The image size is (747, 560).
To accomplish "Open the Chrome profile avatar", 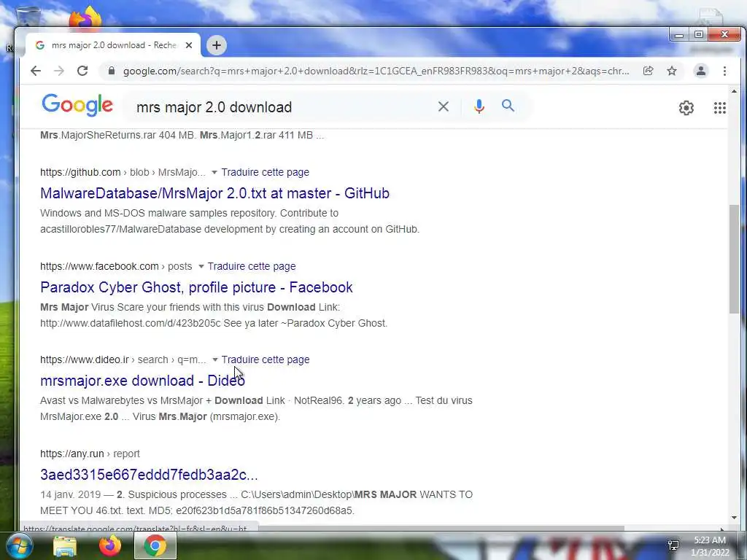I will click(x=701, y=71).
